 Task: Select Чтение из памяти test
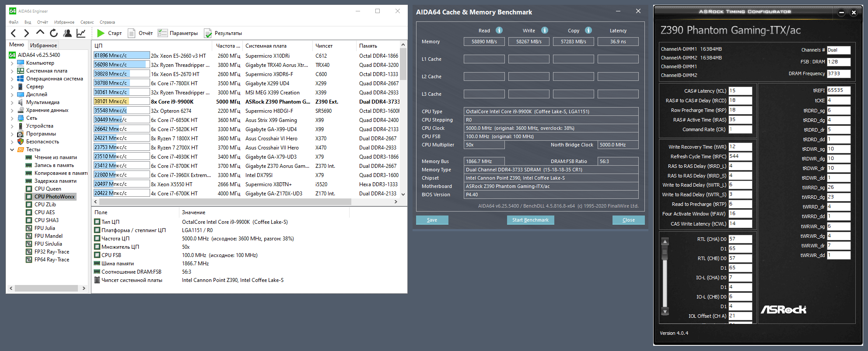pyautogui.click(x=56, y=157)
